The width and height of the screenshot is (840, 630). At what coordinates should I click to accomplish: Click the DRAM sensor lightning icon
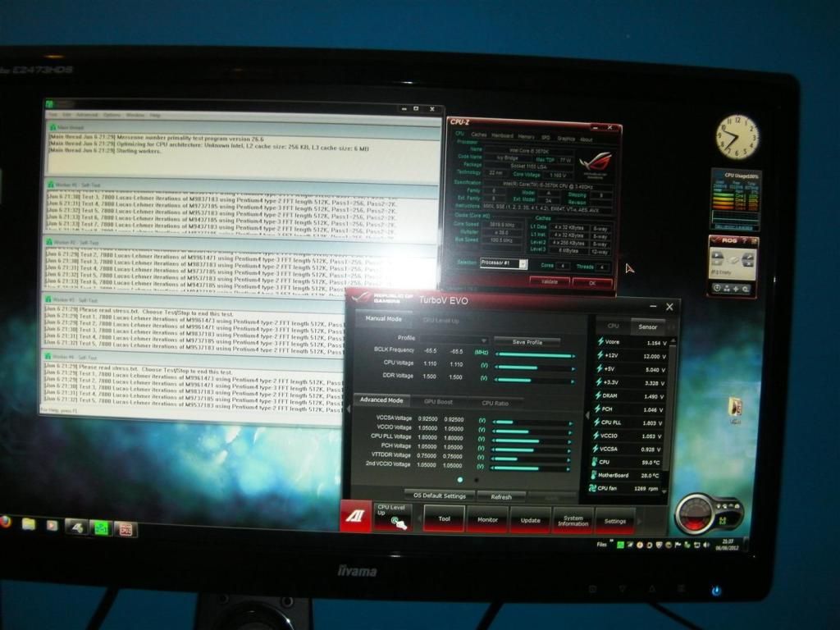pyautogui.click(x=598, y=395)
